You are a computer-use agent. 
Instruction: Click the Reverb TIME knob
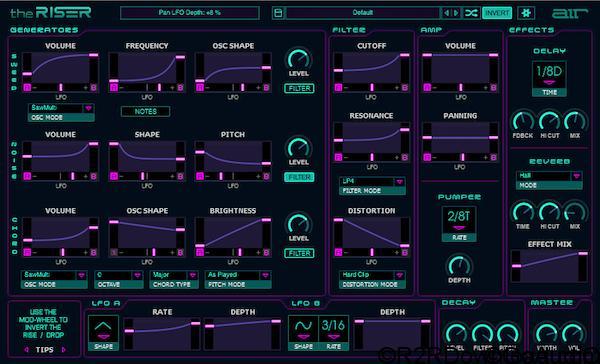point(523,212)
